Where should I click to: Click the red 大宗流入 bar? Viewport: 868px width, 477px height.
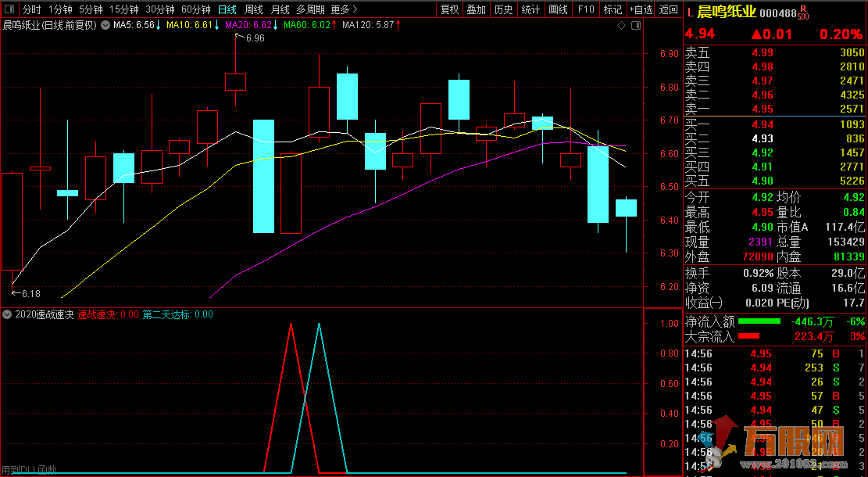click(748, 336)
